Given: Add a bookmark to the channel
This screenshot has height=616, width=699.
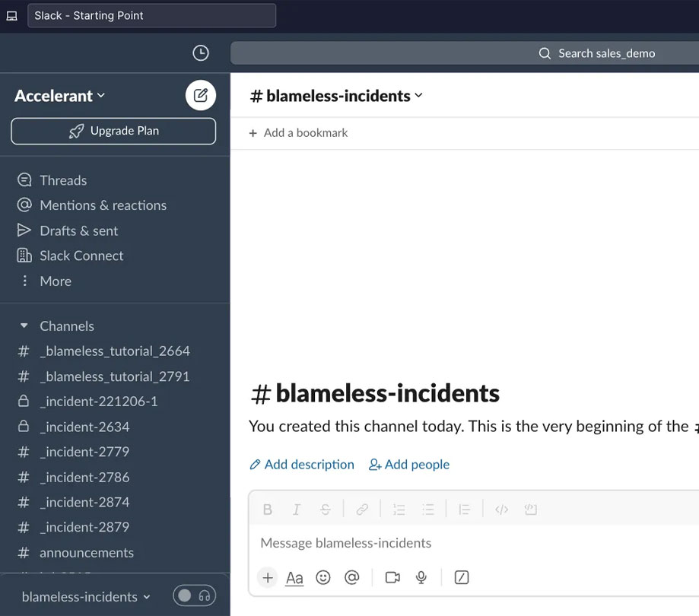Looking at the screenshot, I should point(298,133).
